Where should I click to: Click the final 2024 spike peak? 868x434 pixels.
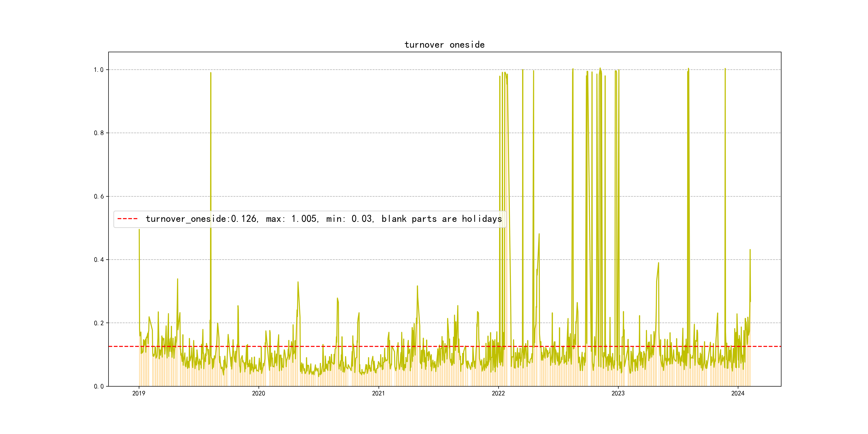point(750,250)
